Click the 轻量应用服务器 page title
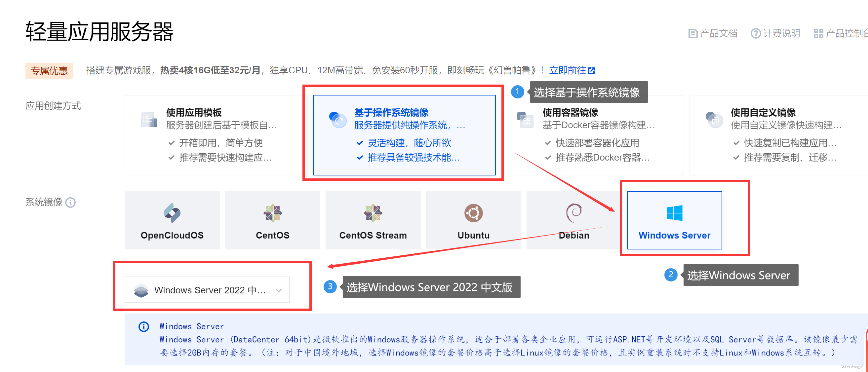 pos(99,32)
